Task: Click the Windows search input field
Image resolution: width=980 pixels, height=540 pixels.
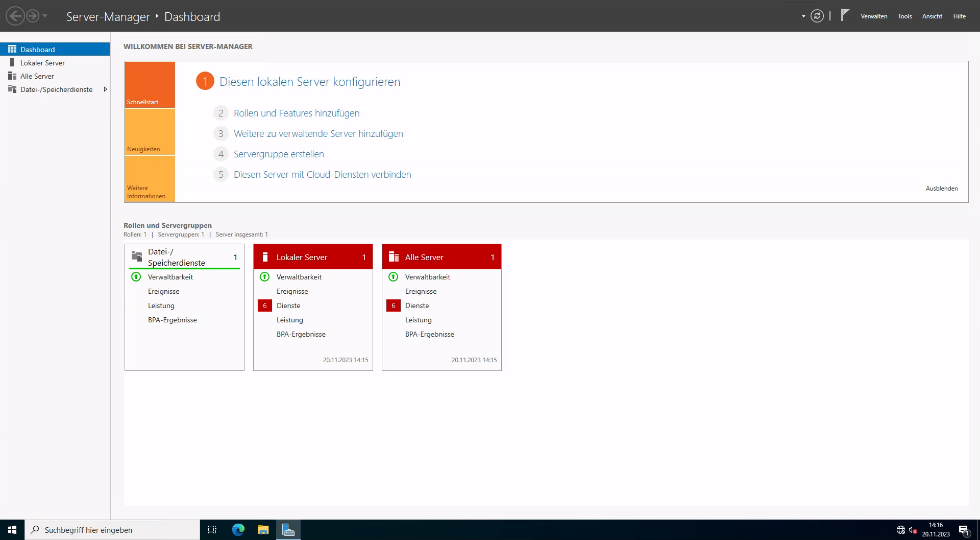Action: click(112, 530)
